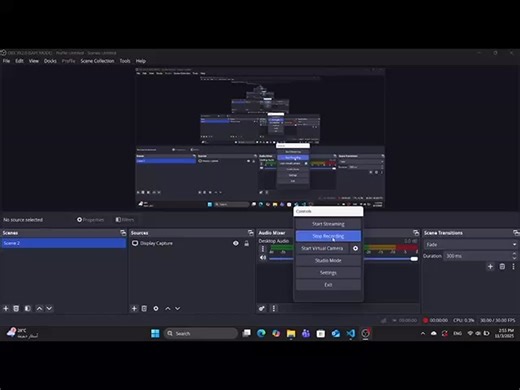Select Scene 2 in the Scenes list

tap(63, 243)
